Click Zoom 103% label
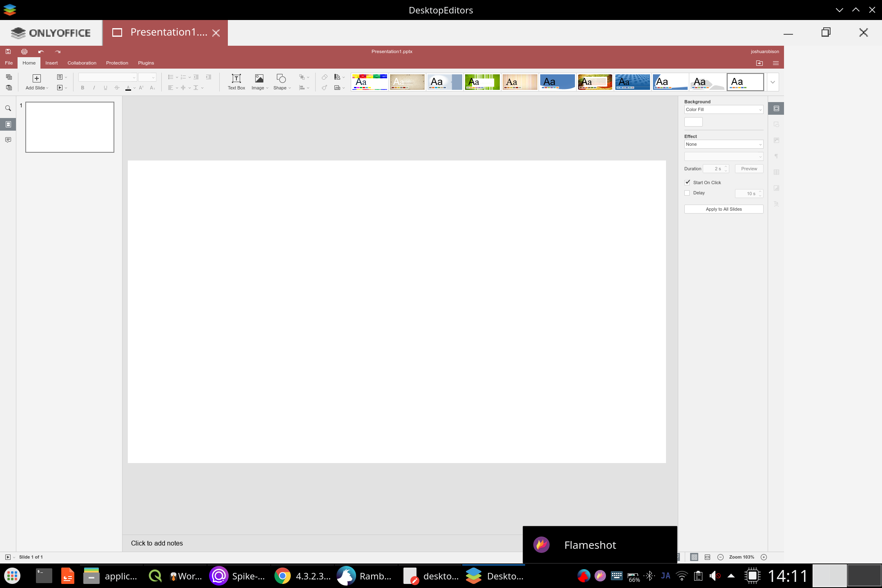The width and height of the screenshot is (882, 588). [x=742, y=557]
